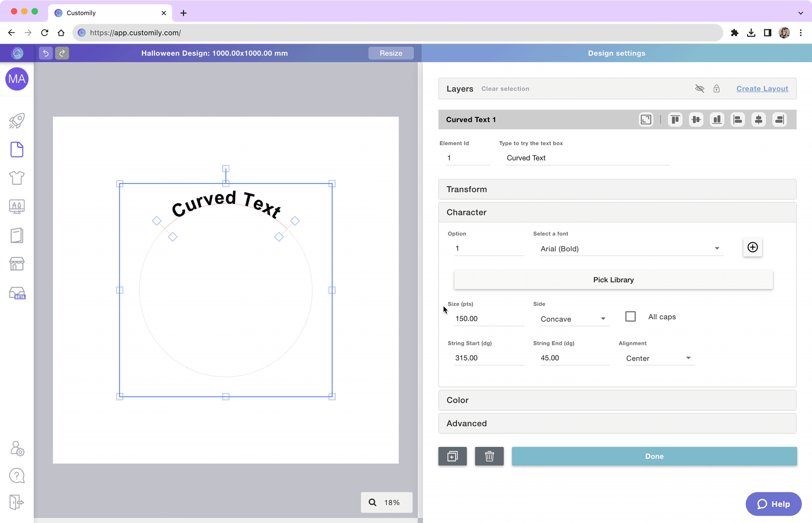Open the document templates sidebar icon

click(17, 149)
